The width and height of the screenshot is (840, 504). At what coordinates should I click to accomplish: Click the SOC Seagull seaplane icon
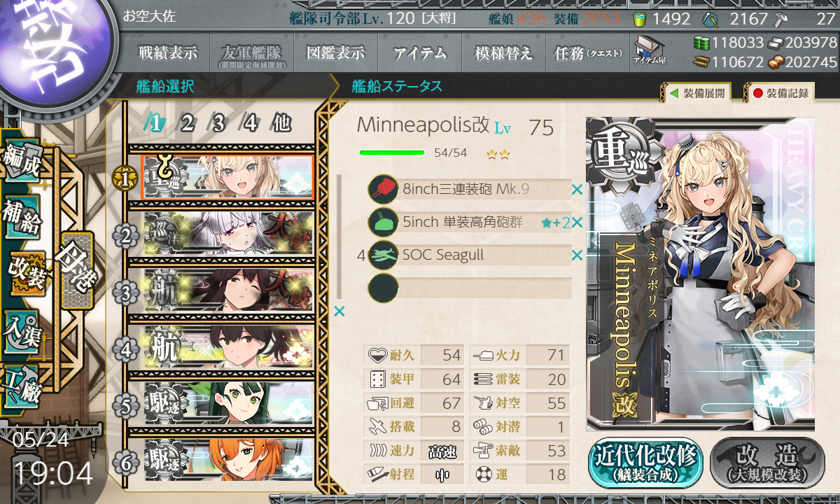tap(383, 255)
